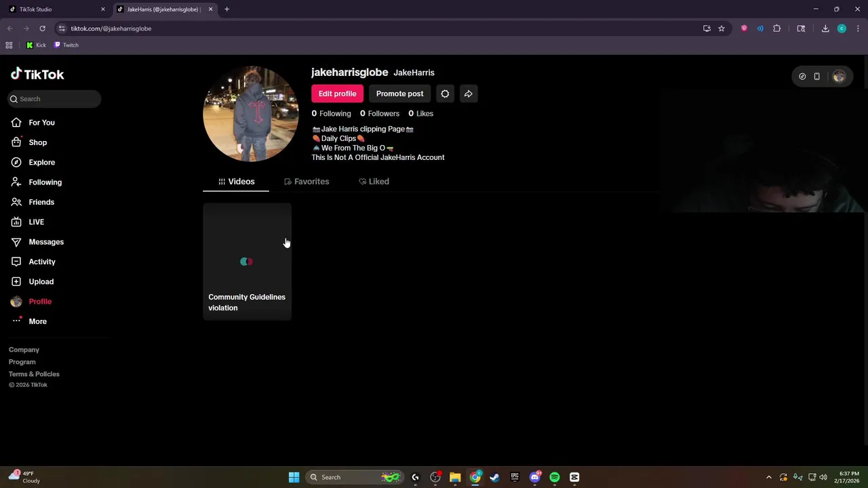
Task: Switch to the Videos tab
Action: [x=236, y=182]
